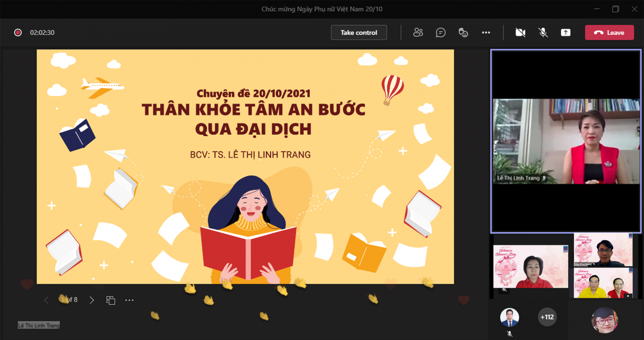Open the reactions and raise hand menu
Image resolution: width=644 pixels, height=340 pixels.
[463, 33]
